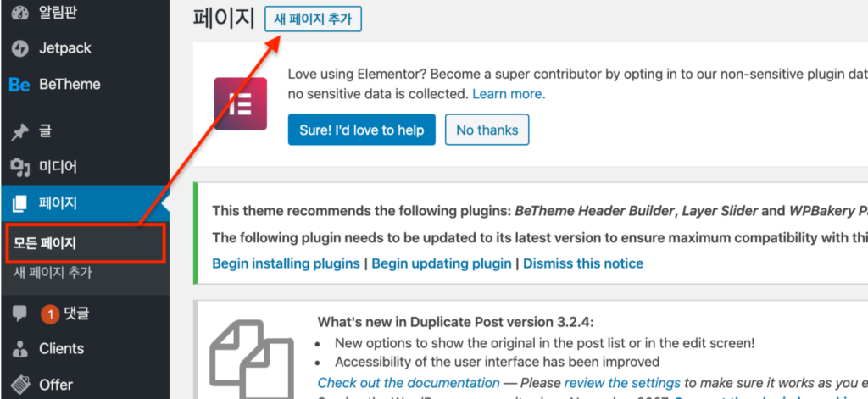Click the media icon beside 미디어

point(19,167)
